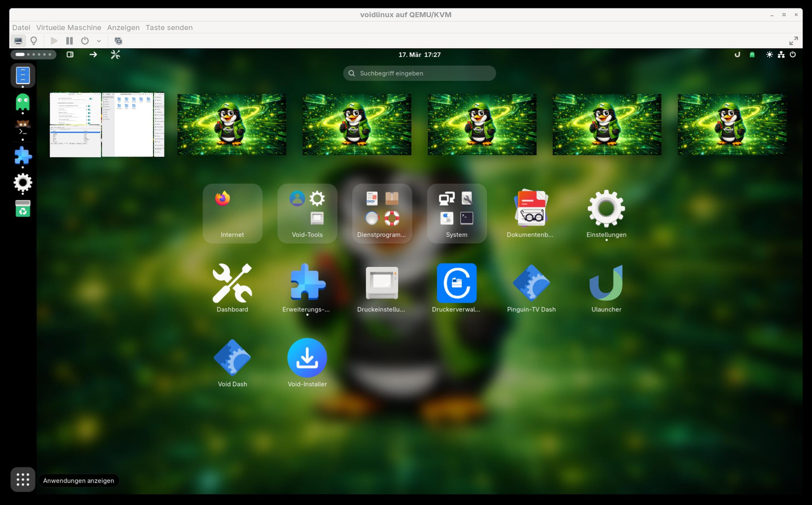The width and height of the screenshot is (812, 505).
Task: Open the Internet app folder
Action: (x=232, y=213)
